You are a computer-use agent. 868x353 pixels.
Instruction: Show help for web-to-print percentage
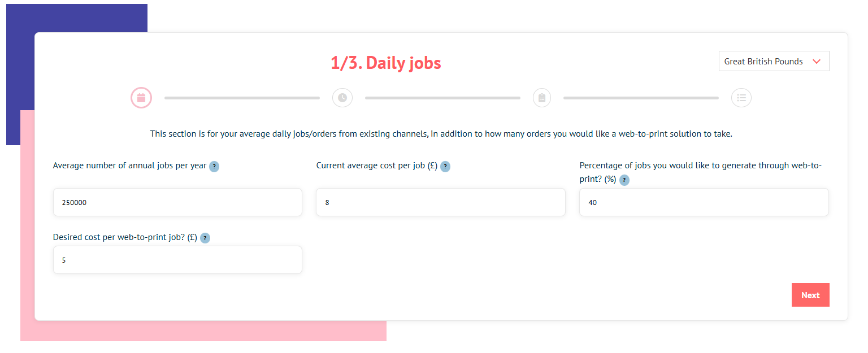coord(624,180)
